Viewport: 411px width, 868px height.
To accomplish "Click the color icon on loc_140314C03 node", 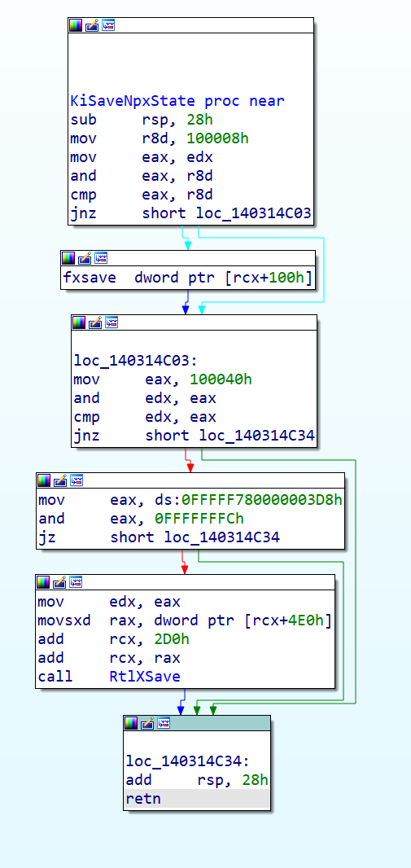I will [79, 322].
